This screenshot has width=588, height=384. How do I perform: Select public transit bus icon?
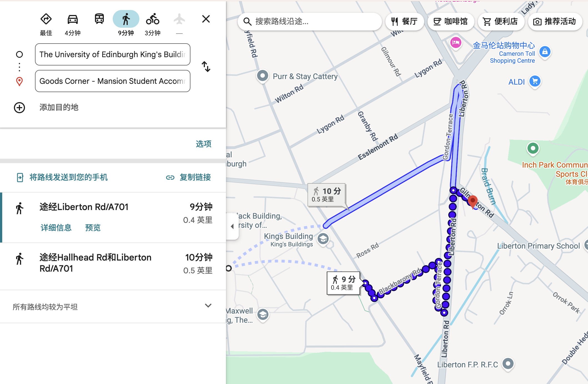99,19
